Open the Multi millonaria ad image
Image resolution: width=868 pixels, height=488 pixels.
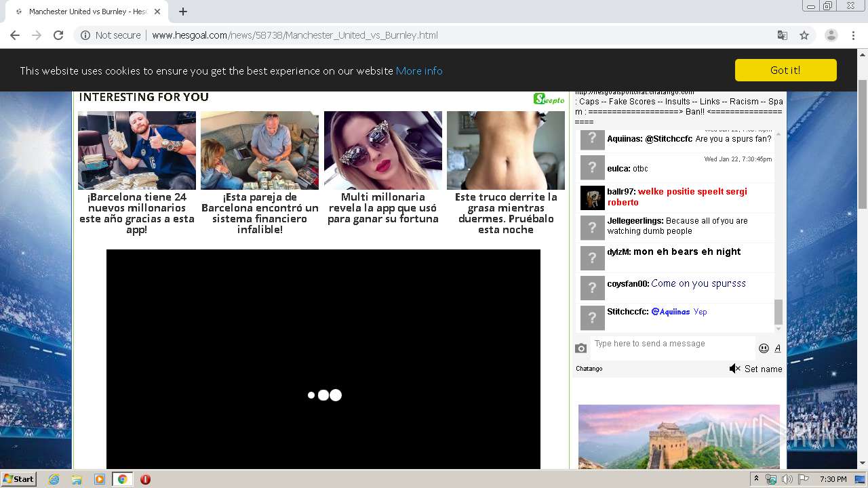[x=383, y=150]
